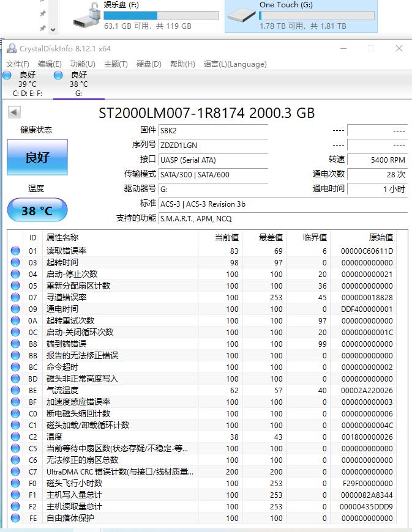Click the 固件 field showing SBK2
The image size is (412, 532).
pos(213,131)
